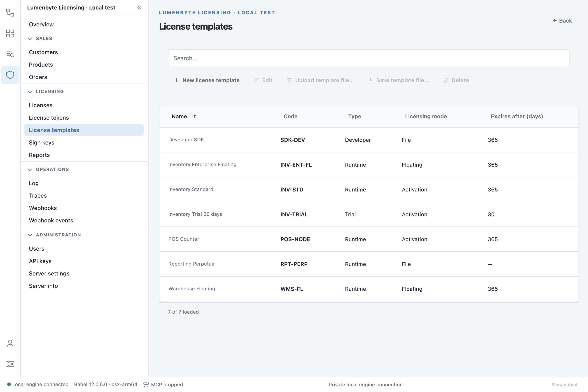Screen dimensions: 588x392
Task: Click Show output in status bar
Action: click(564, 385)
